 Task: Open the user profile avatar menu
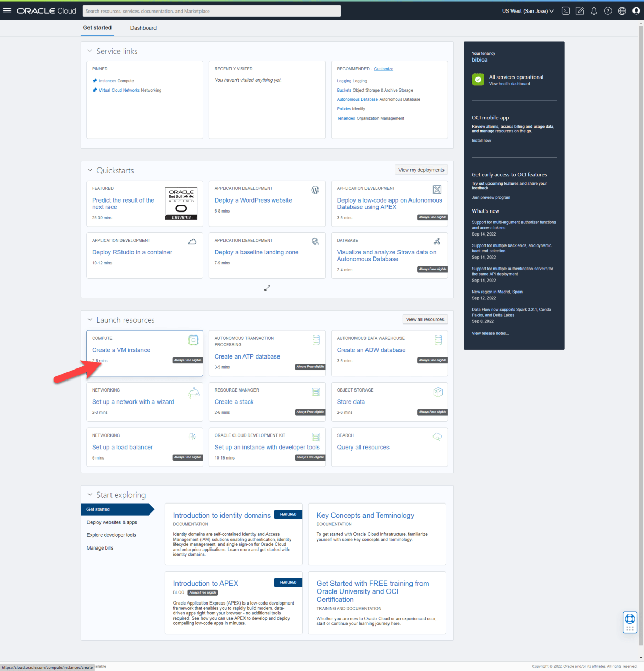coord(636,11)
